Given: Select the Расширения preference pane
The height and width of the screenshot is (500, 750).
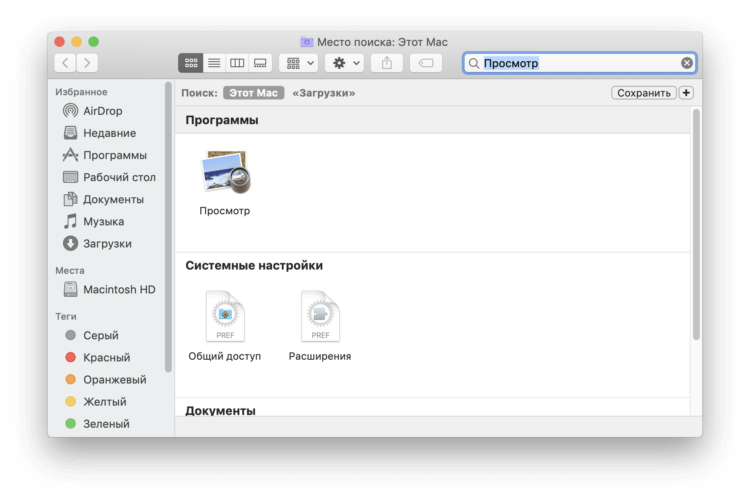Looking at the screenshot, I should [320, 316].
